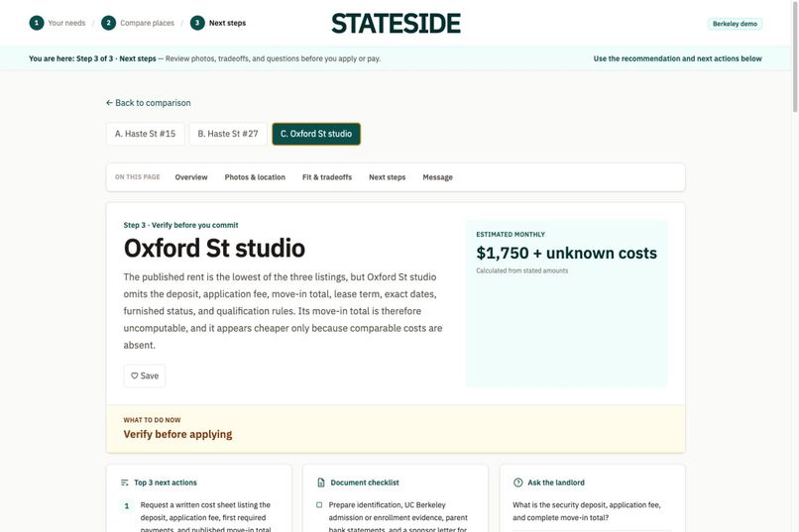Click the back arrow beside Back to comparison
The width and height of the screenshot is (799, 532).
click(109, 103)
